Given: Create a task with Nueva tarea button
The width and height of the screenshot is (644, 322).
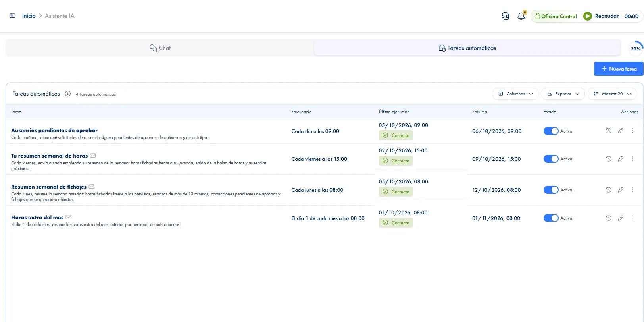Looking at the screenshot, I should pyautogui.click(x=619, y=69).
